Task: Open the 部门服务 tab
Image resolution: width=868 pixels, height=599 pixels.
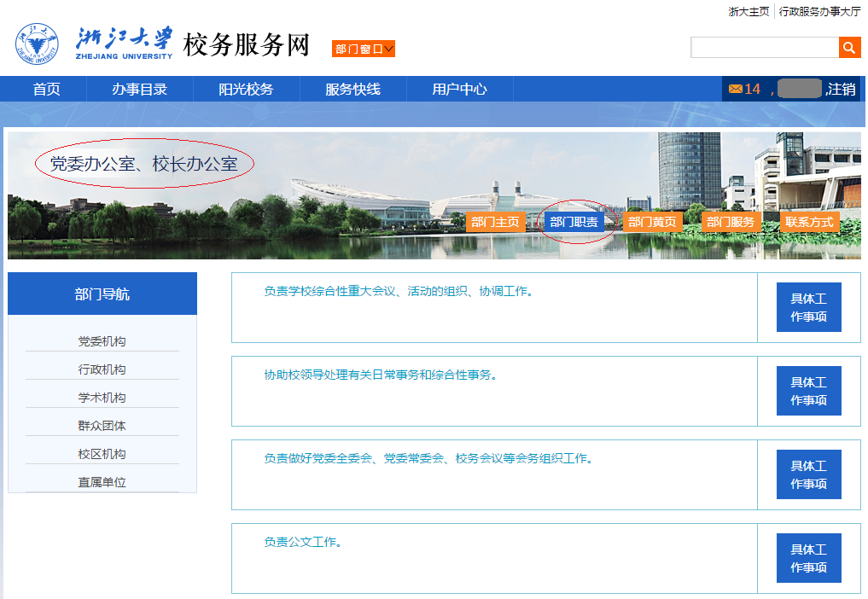Action: click(731, 222)
